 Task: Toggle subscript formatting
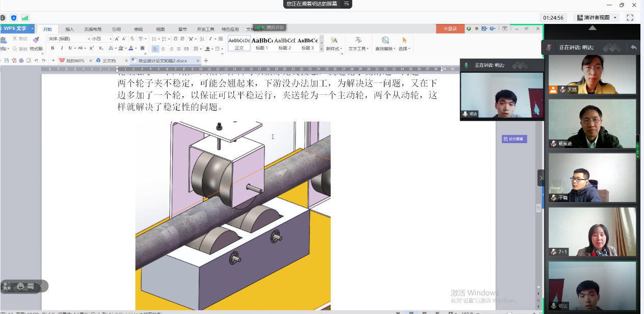pos(101,48)
